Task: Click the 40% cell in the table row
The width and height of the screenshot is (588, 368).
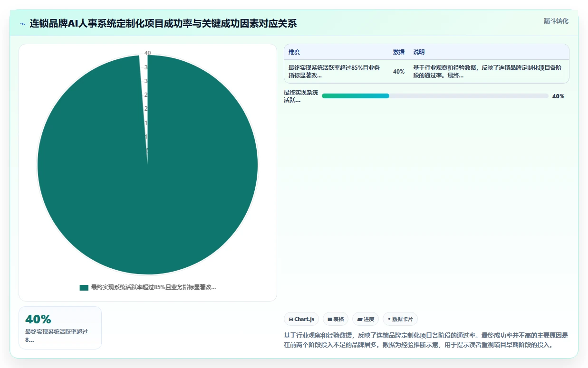Action: click(399, 71)
